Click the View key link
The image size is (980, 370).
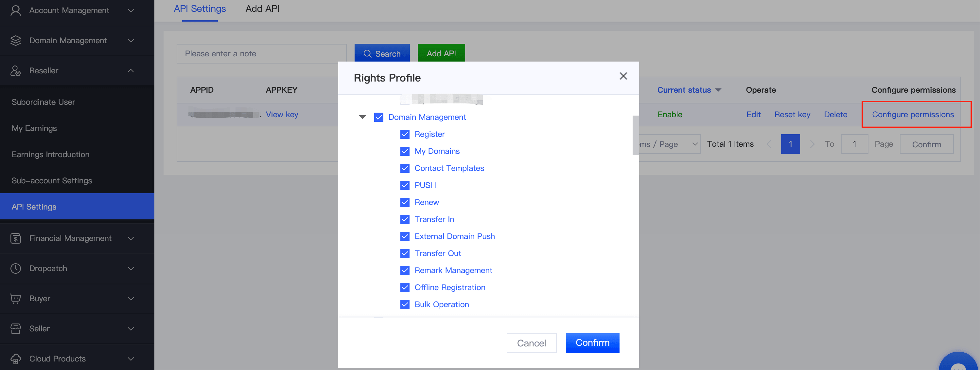coord(282,115)
